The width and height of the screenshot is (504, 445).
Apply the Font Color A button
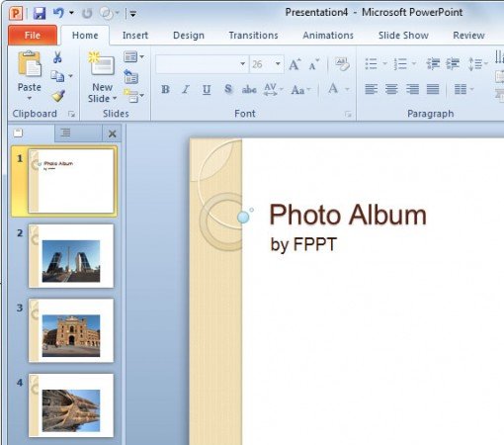click(x=333, y=89)
